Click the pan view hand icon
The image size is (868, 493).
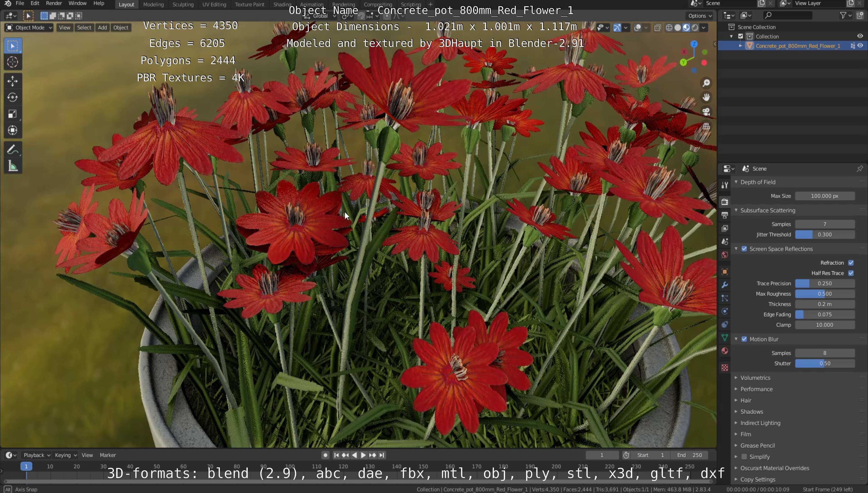click(x=706, y=98)
